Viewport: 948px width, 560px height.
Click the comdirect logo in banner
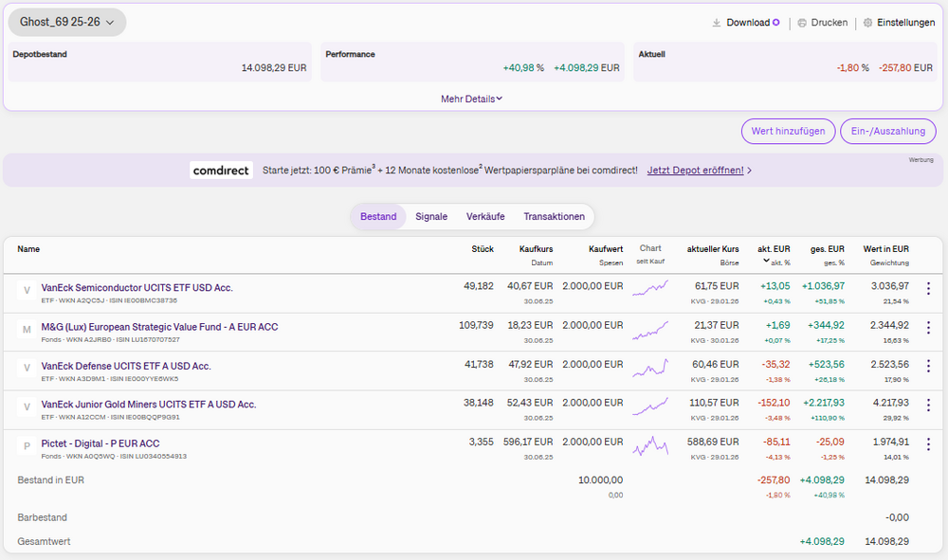221,171
